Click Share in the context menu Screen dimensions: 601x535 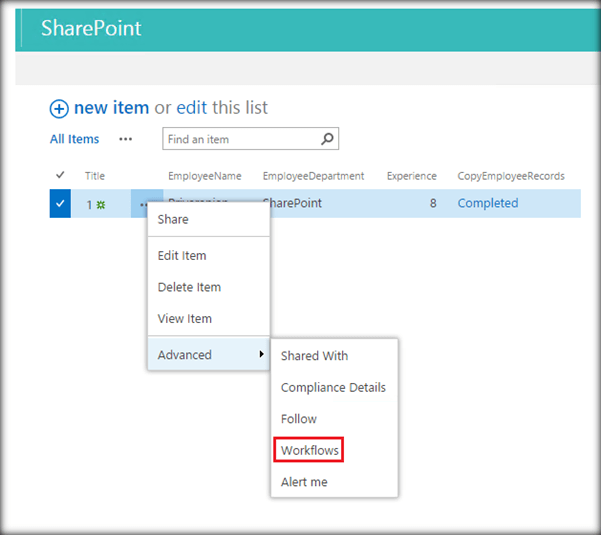pyautogui.click(x=173, y=219)
